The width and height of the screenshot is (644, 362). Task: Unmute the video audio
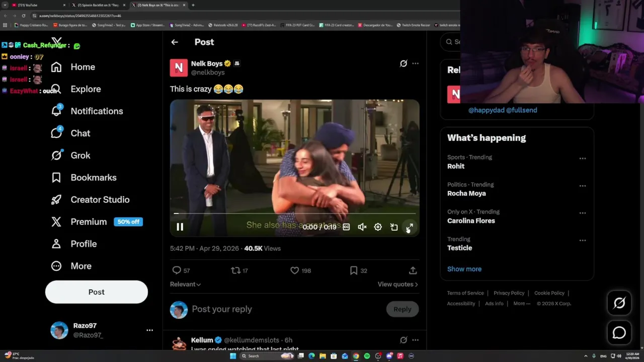362,227
